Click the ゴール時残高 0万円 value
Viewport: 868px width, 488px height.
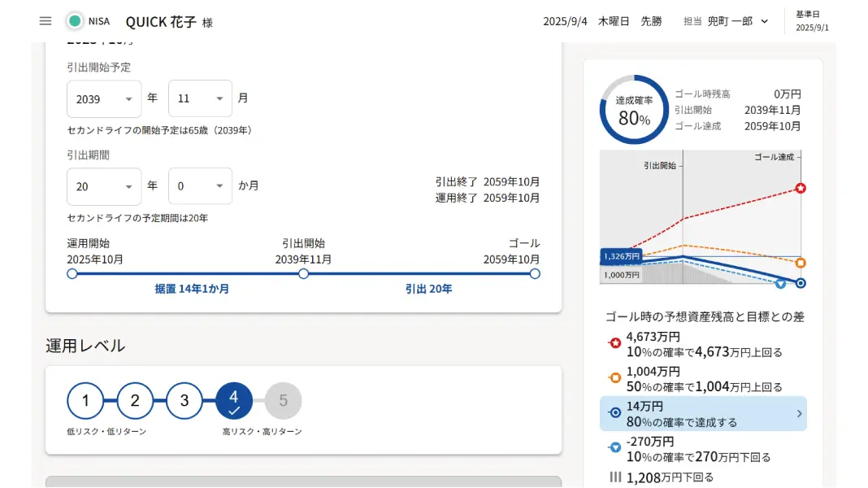[x=788, y=94]
